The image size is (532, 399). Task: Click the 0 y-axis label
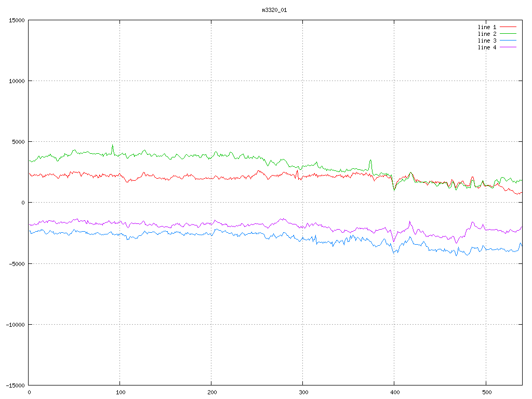point(23,203)
